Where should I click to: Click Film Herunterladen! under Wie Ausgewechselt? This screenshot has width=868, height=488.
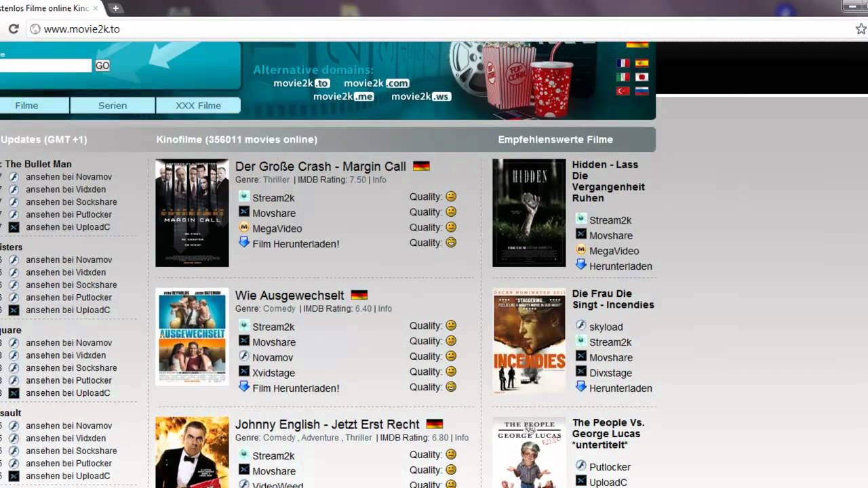[296, 388]
